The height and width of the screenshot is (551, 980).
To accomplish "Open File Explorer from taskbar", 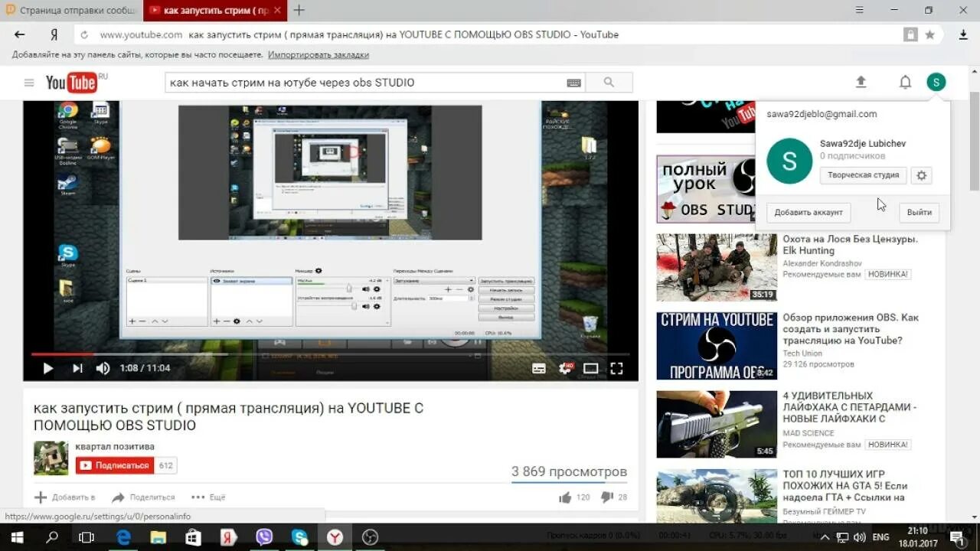I will 158,537.
